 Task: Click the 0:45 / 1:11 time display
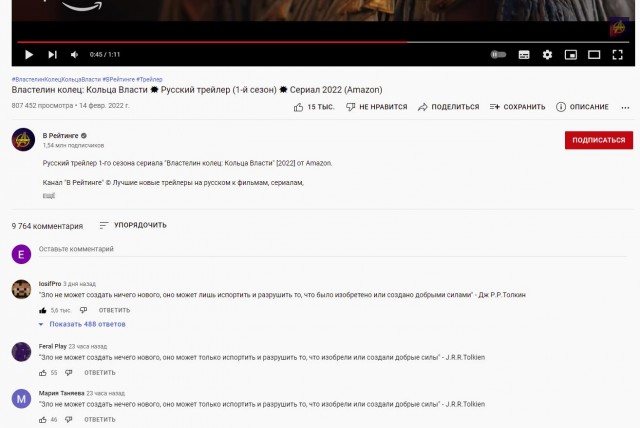coord(105,54)
